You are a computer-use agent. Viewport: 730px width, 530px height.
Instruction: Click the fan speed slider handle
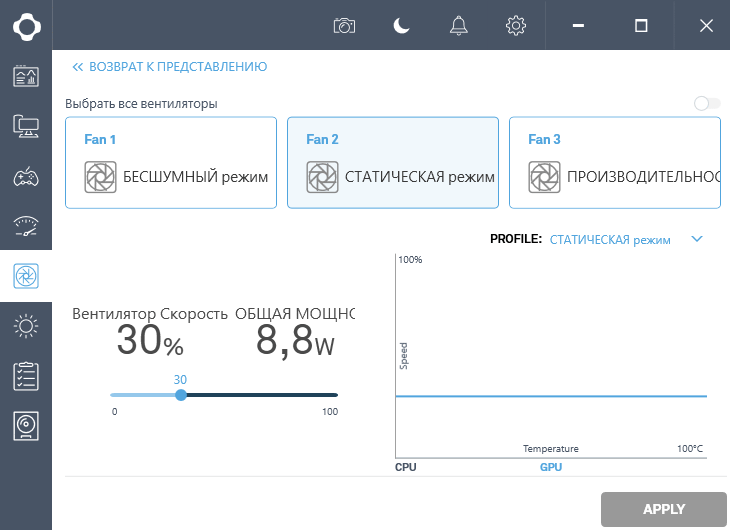coord(181,395)
